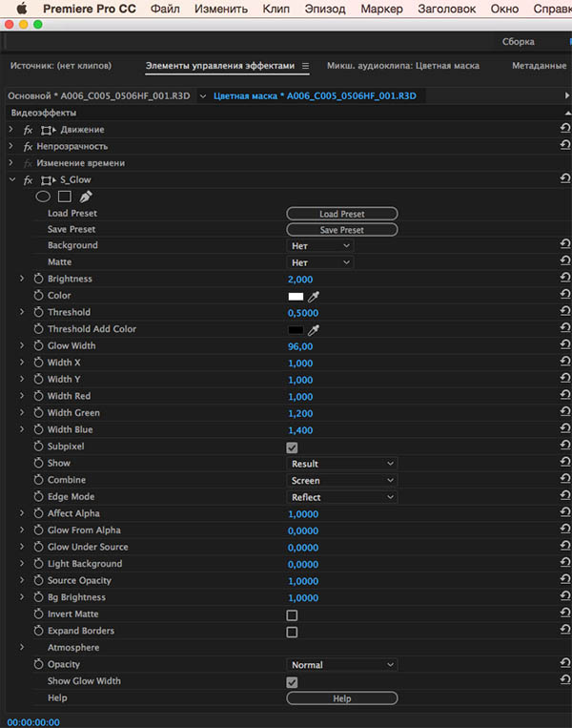This screenshot has height=728, width=572.
Task: Expand the Width Green parameter
Action: pyautogui.click(x=22, y=412)
